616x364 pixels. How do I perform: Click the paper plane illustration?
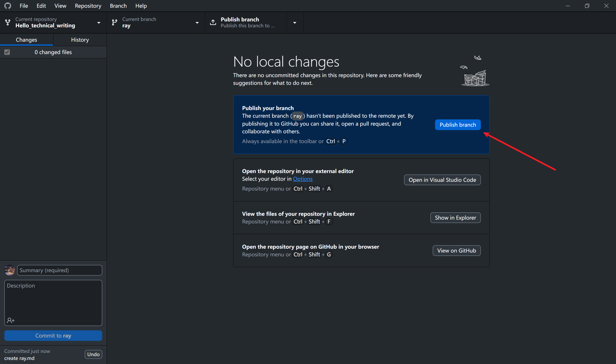click(478, 58)
